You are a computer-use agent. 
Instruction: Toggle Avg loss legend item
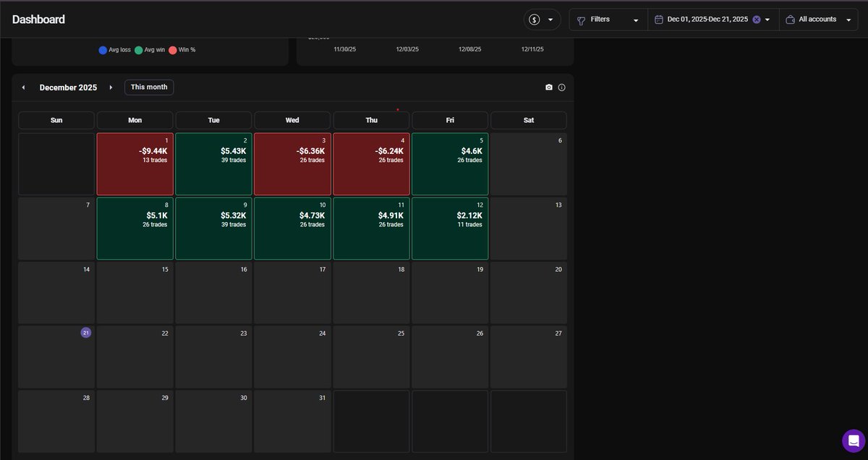click(115, 50)
